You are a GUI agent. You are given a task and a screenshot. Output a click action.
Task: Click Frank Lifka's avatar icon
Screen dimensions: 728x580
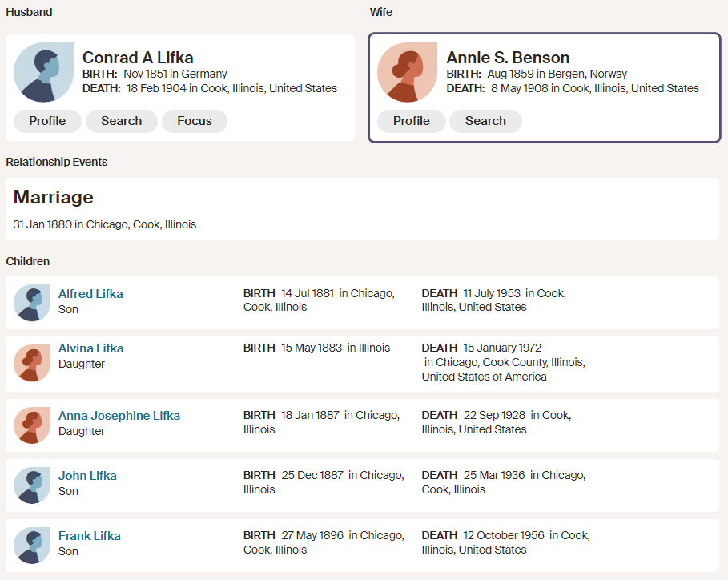click(x=32, y=545)
